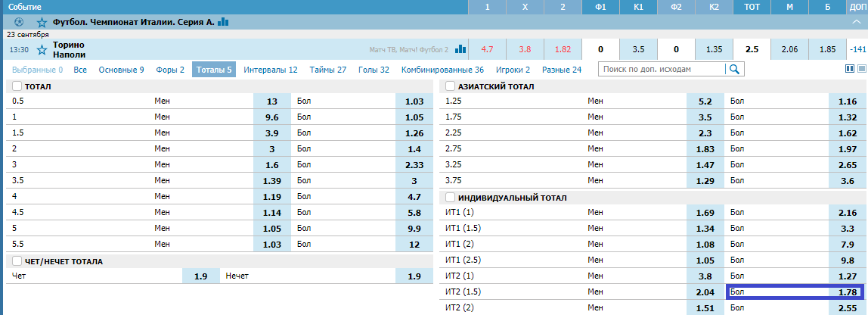Pick ИТ2 (1) Мен odds 3.8

[x=705, y=276]
